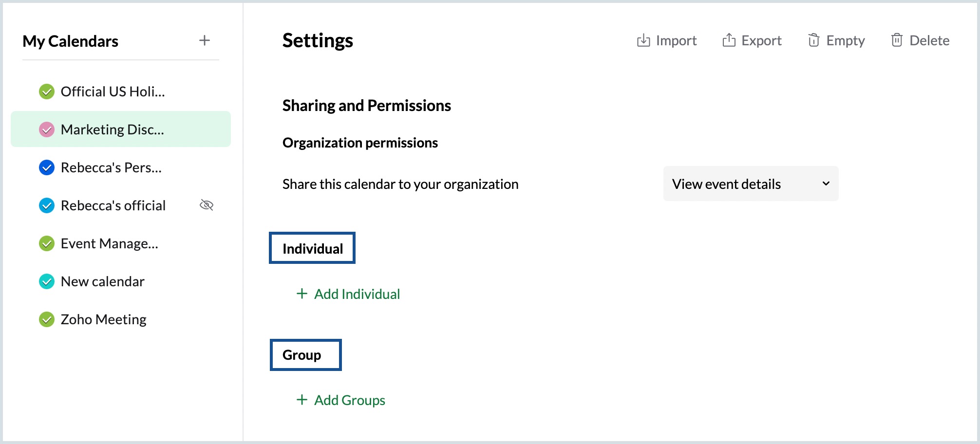Uncheck the Official US Holidays calendar checkmark

[x=47, y=92]
